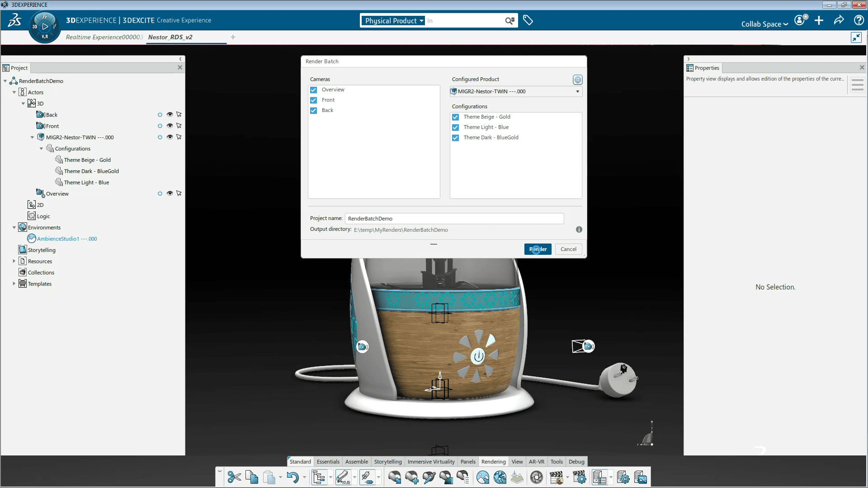Click the transform/move icon on Back actor

179,114
